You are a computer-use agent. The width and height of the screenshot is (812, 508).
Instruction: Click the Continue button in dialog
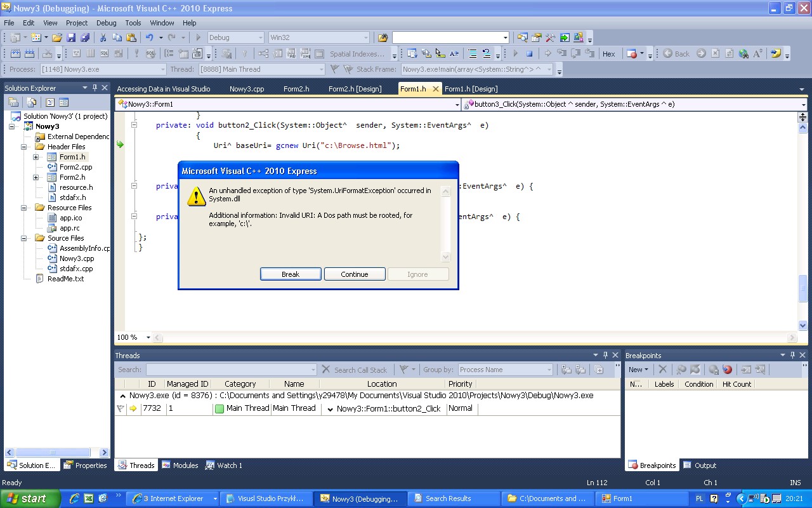pos(355,274)
